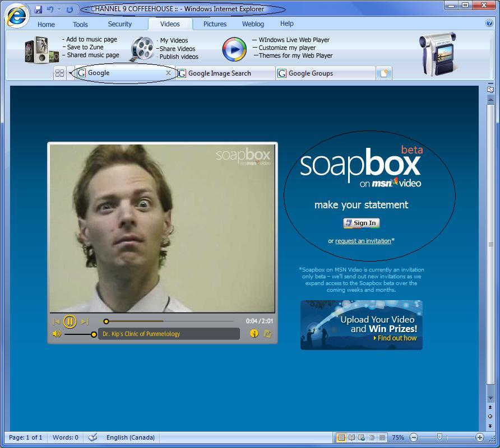
Task: Click the film reel Videos icon
Action: (x=142, y=49)
